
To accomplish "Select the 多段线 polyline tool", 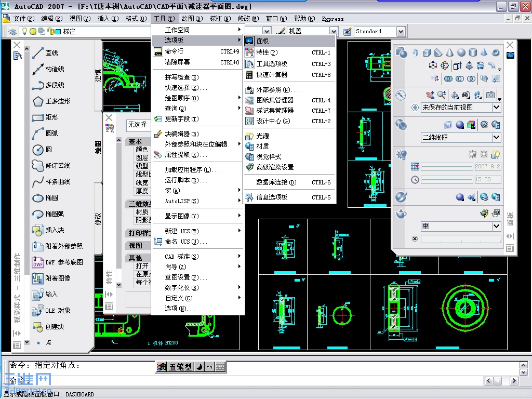I will pyautogui.click(x=48, y=85).
